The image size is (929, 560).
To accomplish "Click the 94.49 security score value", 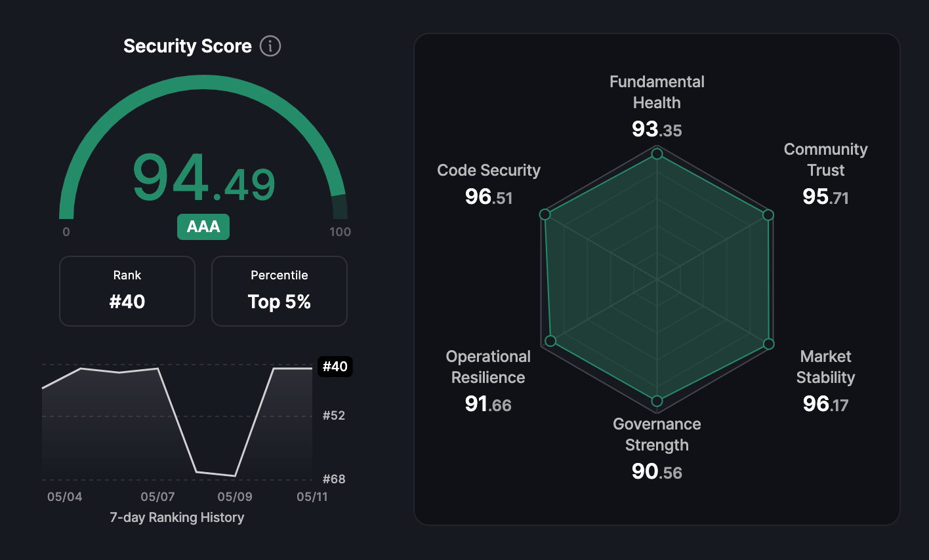I will pyautogui.click(x=204, y=178).
